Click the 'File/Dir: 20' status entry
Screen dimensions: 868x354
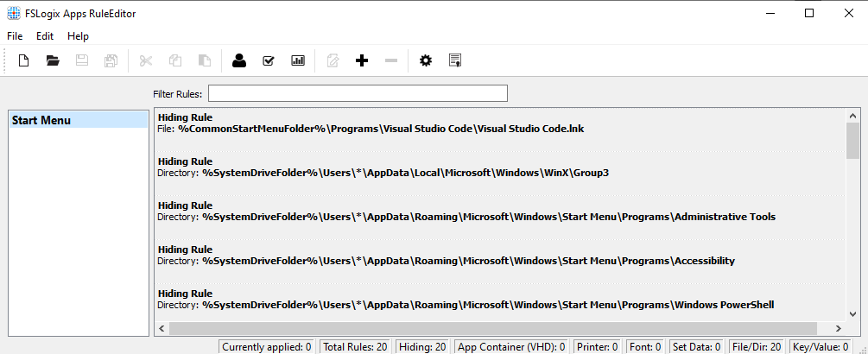(757, 347)
